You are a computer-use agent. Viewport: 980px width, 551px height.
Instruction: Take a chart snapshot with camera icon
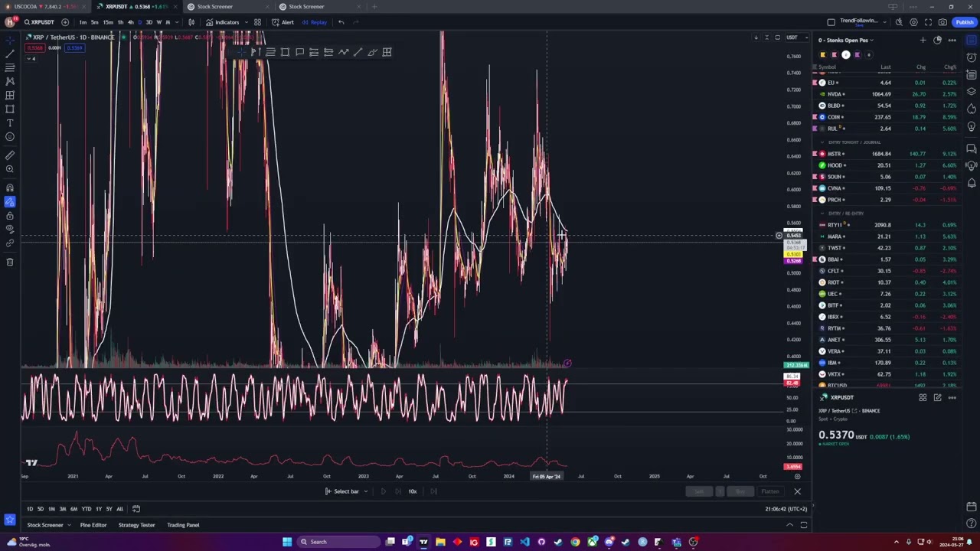[x=942, y=22]
